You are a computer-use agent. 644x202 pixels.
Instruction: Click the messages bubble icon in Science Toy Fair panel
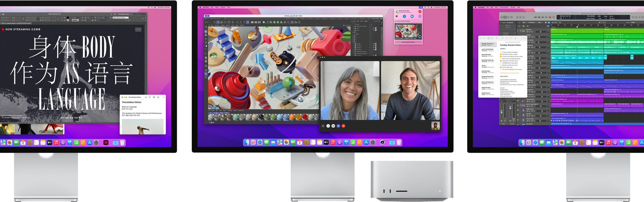(x=397, y=16)
